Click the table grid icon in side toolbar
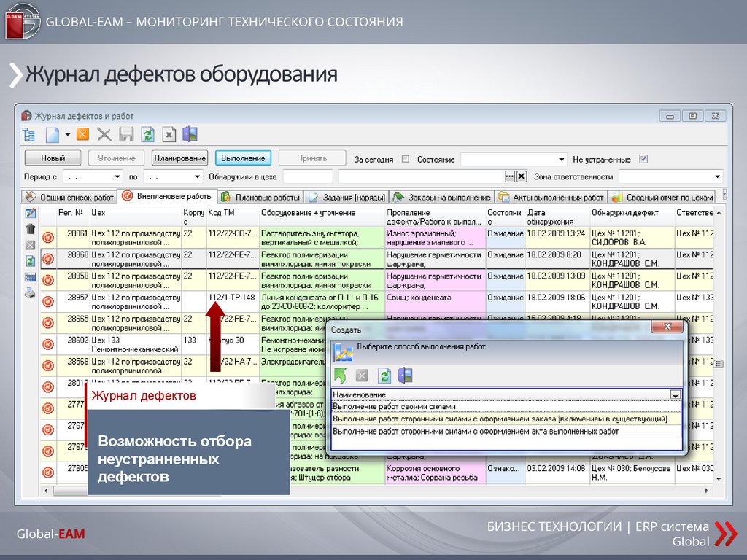This screenshot has height=560, width=747. click(31, 277)
